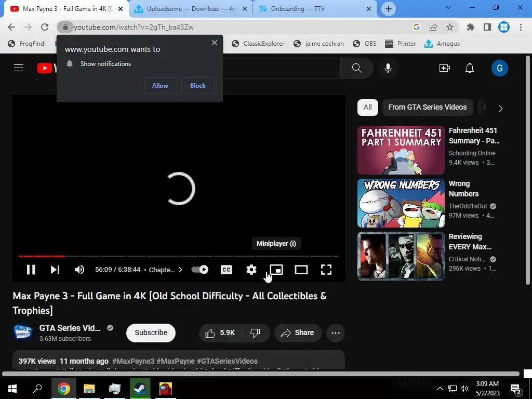Image resolution: width=532 pixels, height=399 pixels.
Task: View site information lock icon
Action: coord(65,27)
